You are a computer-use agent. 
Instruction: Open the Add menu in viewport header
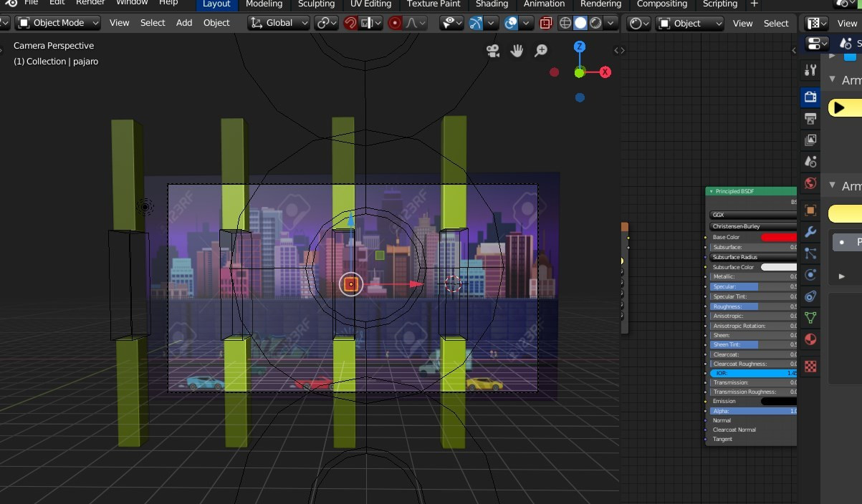[184, 23]
